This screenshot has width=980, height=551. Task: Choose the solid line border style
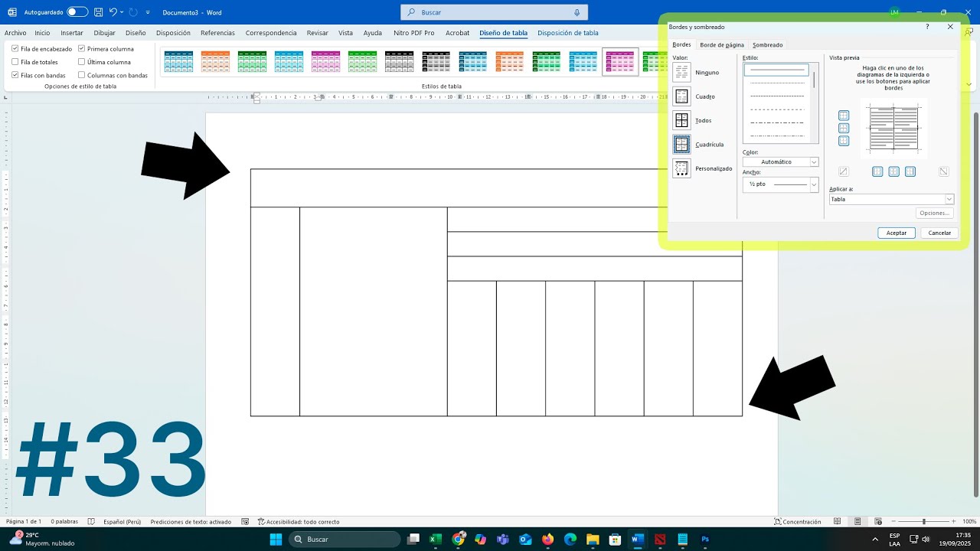[776, 70]
